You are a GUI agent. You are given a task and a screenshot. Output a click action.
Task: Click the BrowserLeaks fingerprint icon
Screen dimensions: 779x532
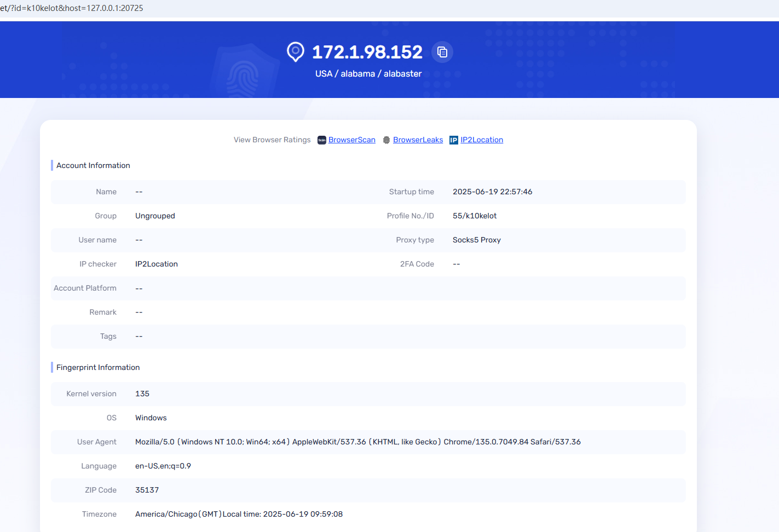pos(386,140)
